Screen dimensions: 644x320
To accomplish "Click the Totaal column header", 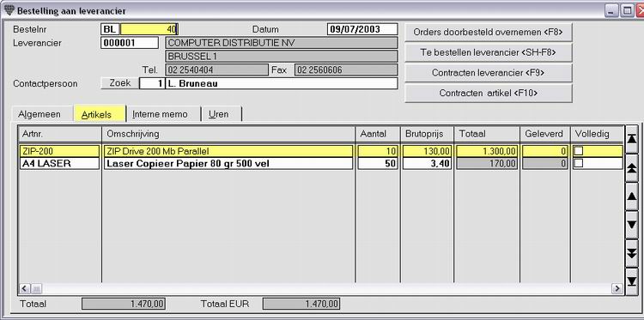I will pyautogui.click(x=487, y=134).
